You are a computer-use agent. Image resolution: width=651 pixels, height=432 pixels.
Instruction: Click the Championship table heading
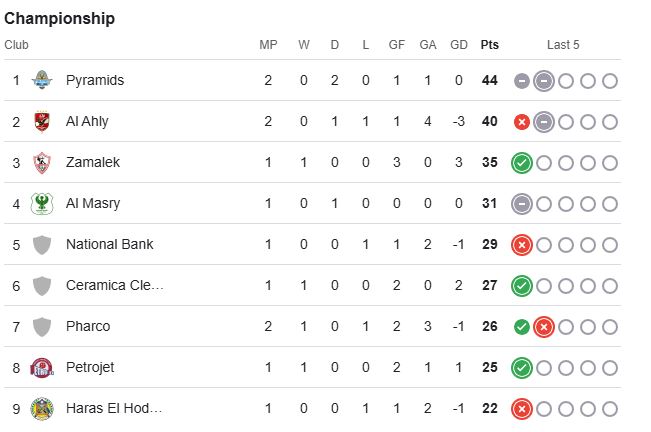(59, 19)
